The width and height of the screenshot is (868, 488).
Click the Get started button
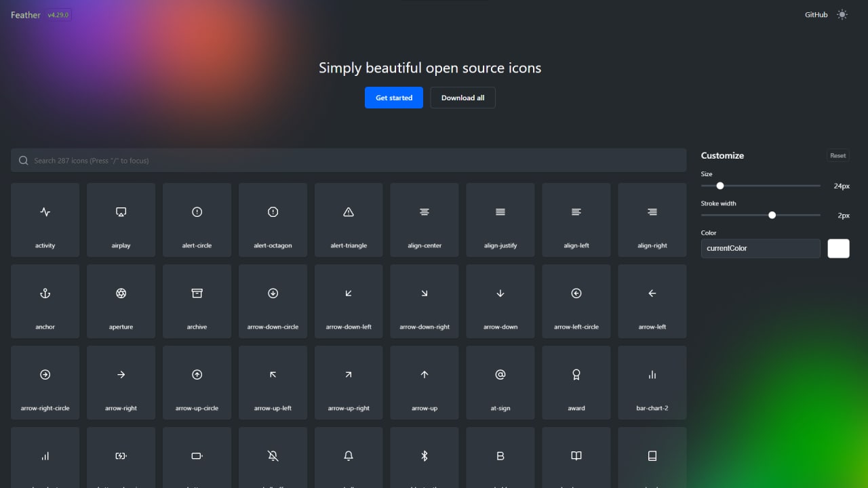394,98
